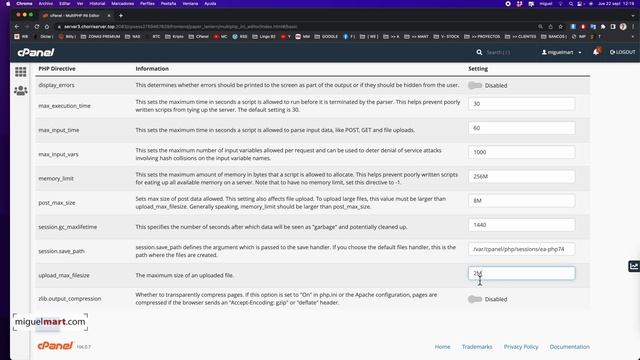640x360 pixels.
Task: Open the BANCOS bookmark folder
Action: tap(554, 36)
